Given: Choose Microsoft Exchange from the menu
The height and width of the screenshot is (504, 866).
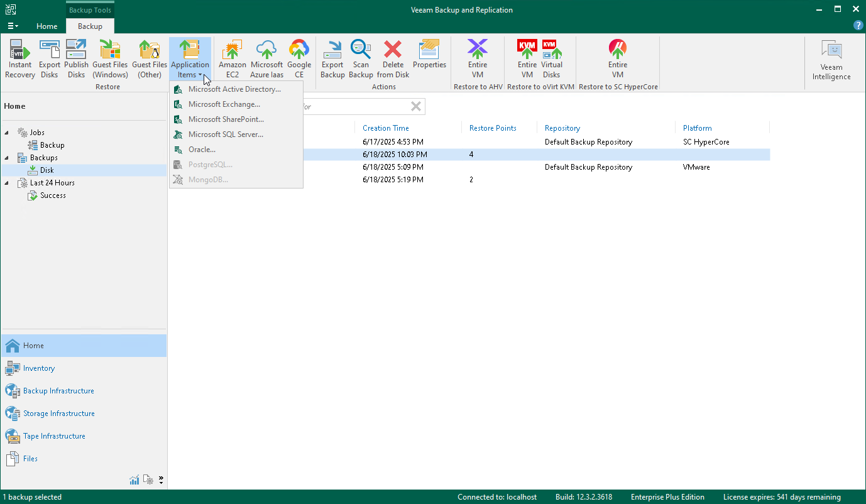Looking at the screenshot, I should click(236, 104).
